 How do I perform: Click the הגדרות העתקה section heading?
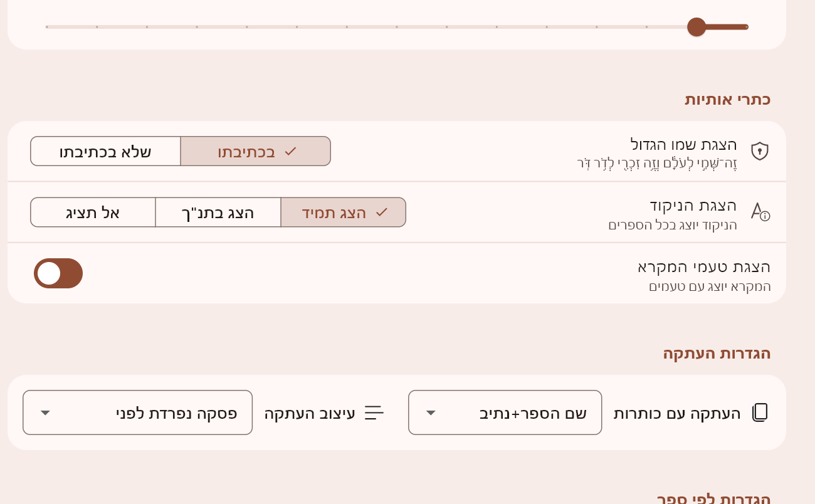[x=717, y=353]
